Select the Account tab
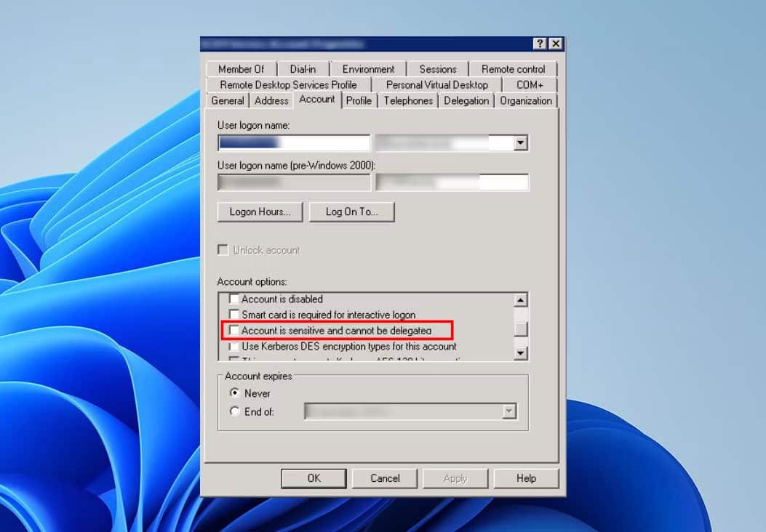766x532 pixels. click(x=317, y=99)
